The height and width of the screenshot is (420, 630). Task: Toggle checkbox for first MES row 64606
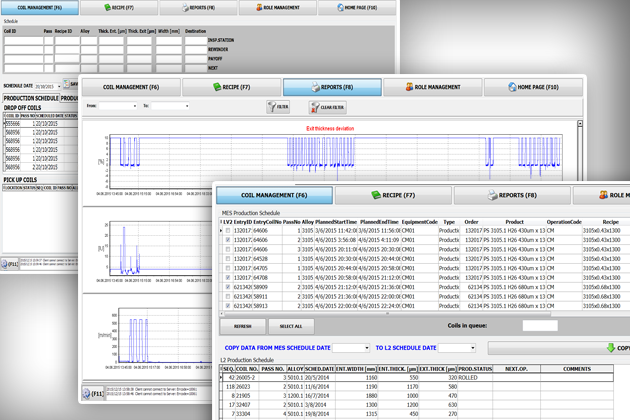229,231
